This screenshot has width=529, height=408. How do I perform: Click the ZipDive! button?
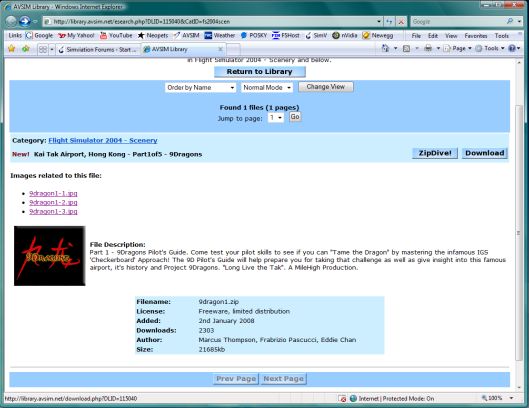pos(435,153)
